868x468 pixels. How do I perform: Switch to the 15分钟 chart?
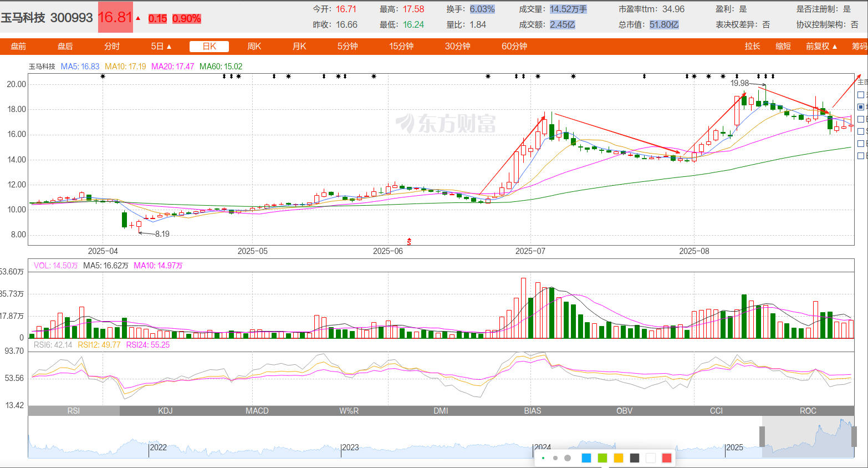pos(401,47)
